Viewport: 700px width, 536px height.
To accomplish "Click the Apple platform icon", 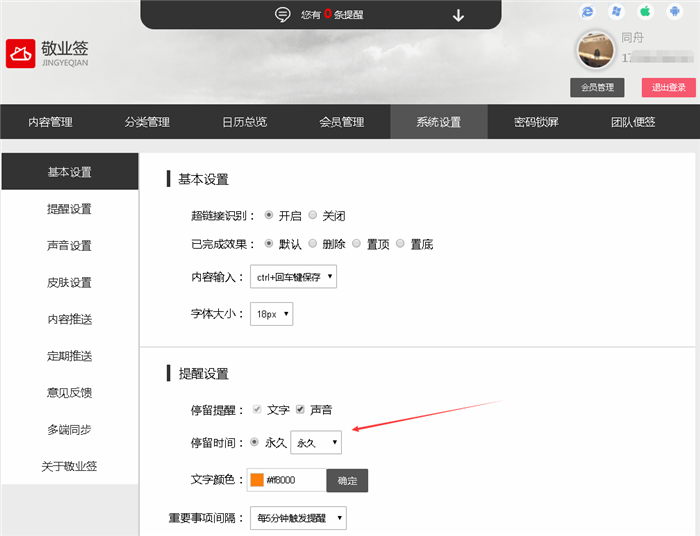I will coord(646,12).
